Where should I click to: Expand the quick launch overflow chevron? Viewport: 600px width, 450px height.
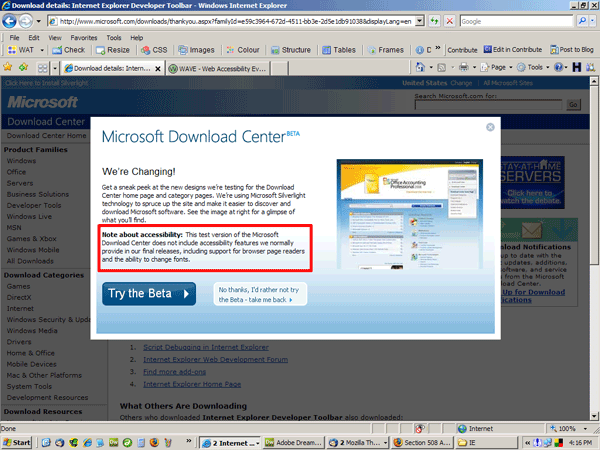pyautogui.click(x=189, y=441)
